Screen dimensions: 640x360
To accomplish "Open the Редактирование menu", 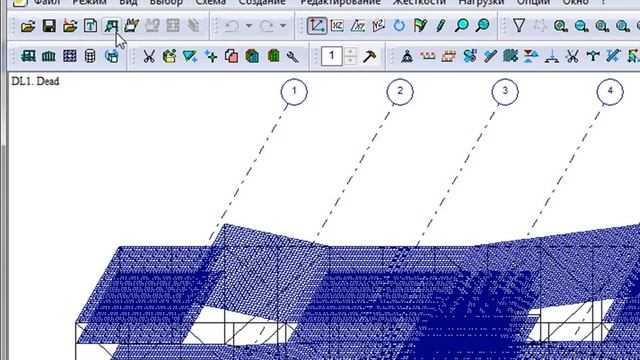I will click(x=340, y=2).
